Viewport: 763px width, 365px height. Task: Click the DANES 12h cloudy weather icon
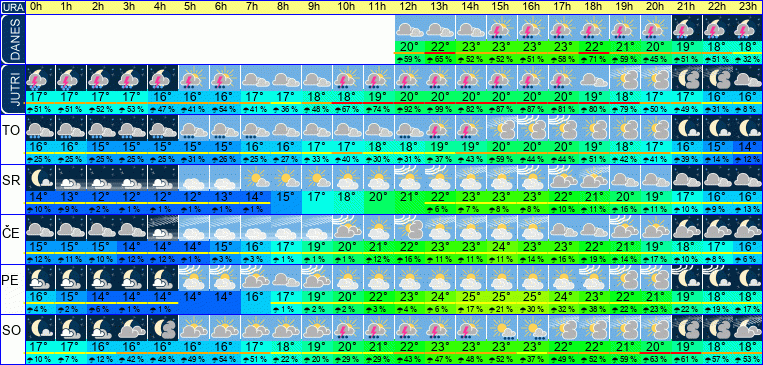tap(410, 28)
